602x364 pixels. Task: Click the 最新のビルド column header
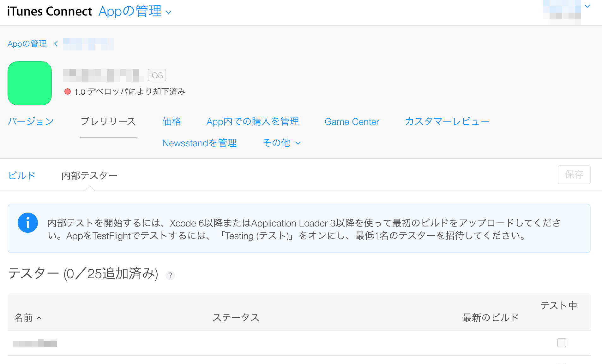(491, 317)
